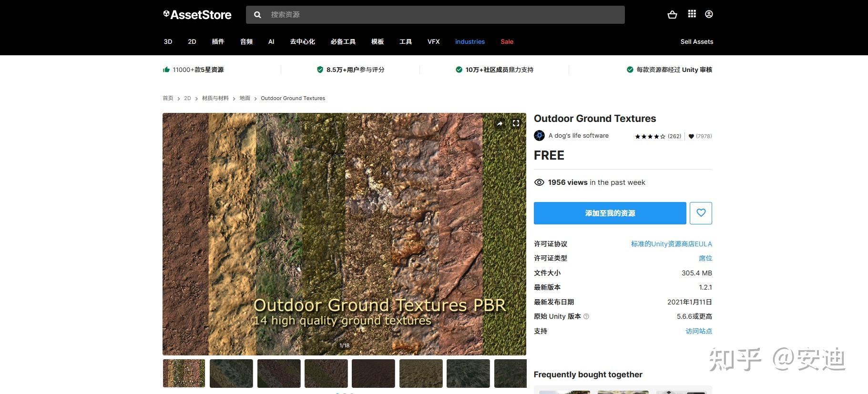This screenshot has height=394, width=868.
Task: Click Sell Assets link
Action: (x=696, y=42)
